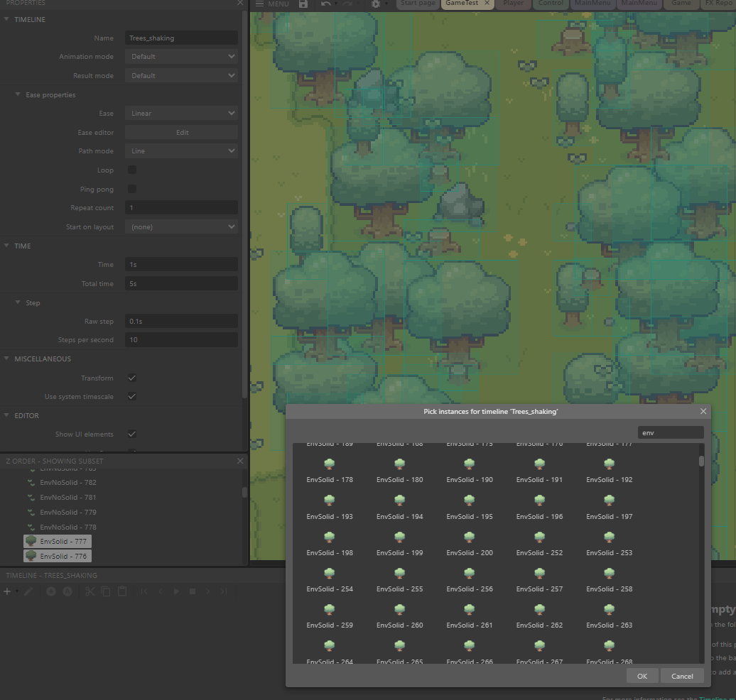The image size is (736, 700).
Task: Toggle the Ping pong checkbox
Action: 132,189
